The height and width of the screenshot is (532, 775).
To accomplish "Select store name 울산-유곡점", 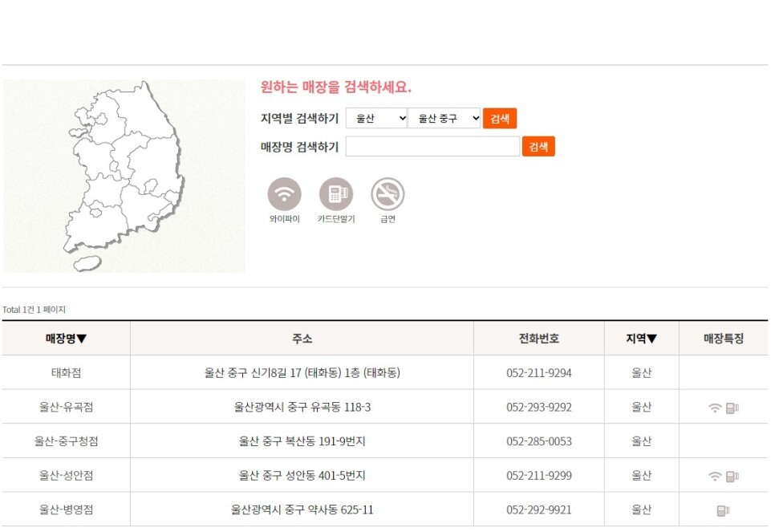I will click(67, 407).
